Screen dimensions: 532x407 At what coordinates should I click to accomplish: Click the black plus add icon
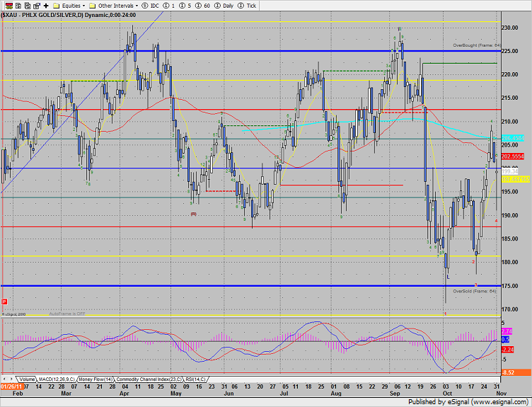point(46,6)
